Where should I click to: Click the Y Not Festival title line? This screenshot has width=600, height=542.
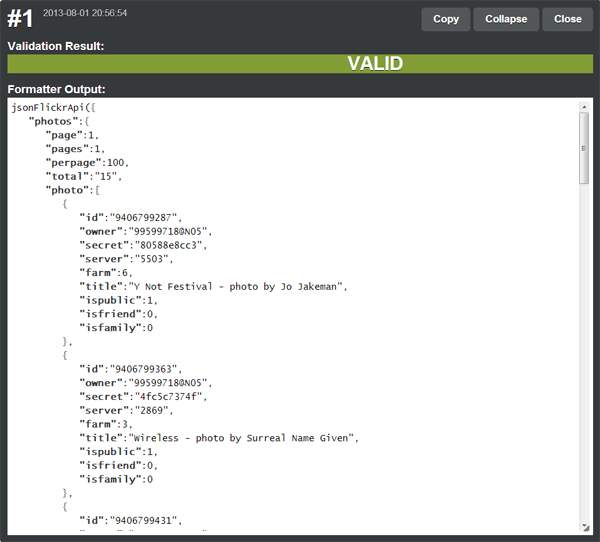tap(213, 287)
